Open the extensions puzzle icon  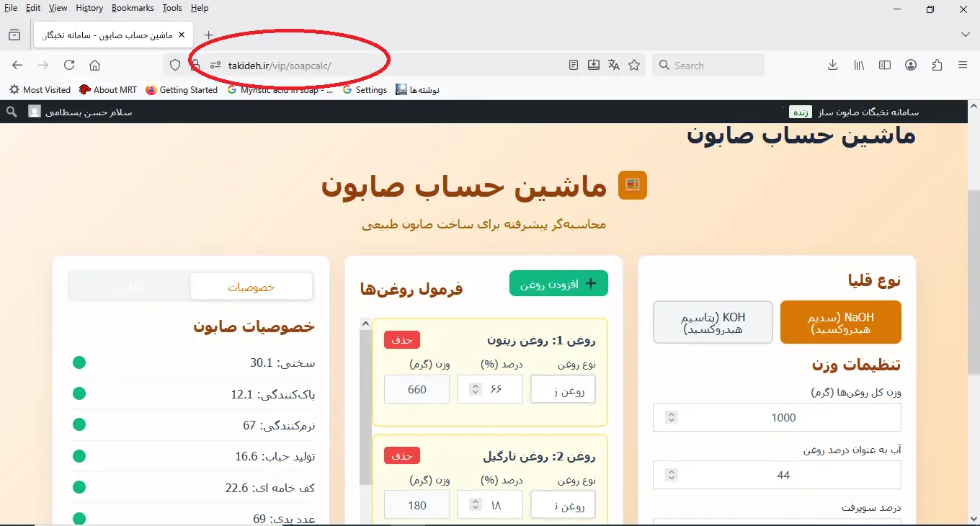click(x=937, y=66)
